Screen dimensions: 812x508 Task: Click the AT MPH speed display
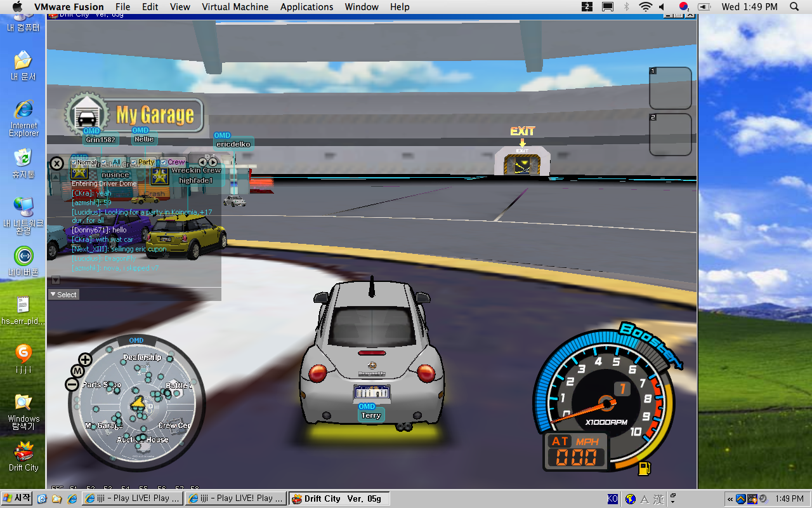[x=575, y=451]
